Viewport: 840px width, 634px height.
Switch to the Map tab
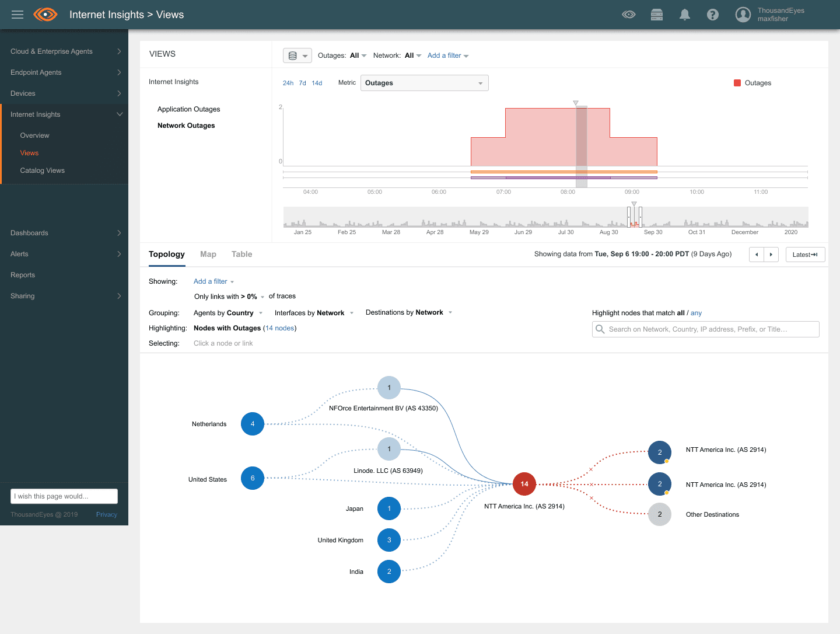208,254
